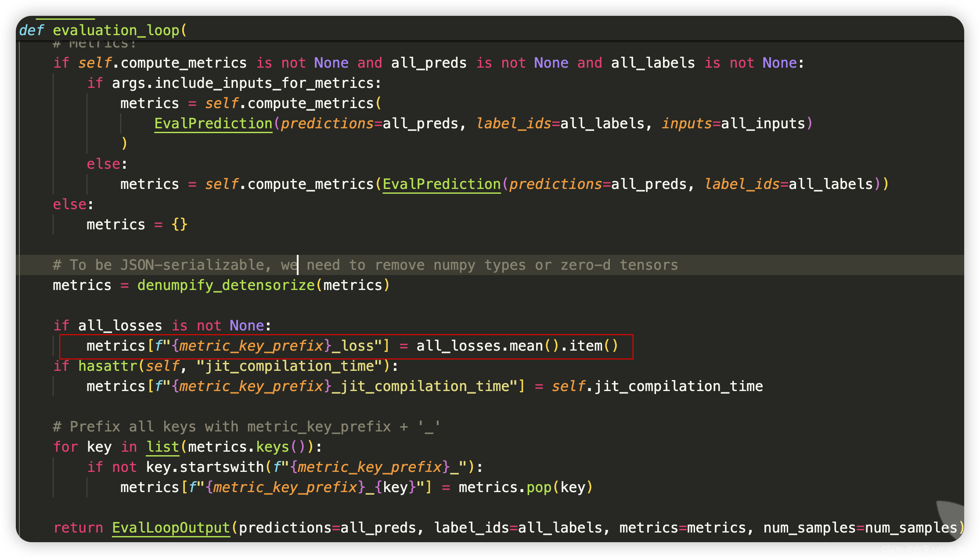Click the 'for key in' loop keyword
This screenshot has height=558, width=980.
coord(65,447)
